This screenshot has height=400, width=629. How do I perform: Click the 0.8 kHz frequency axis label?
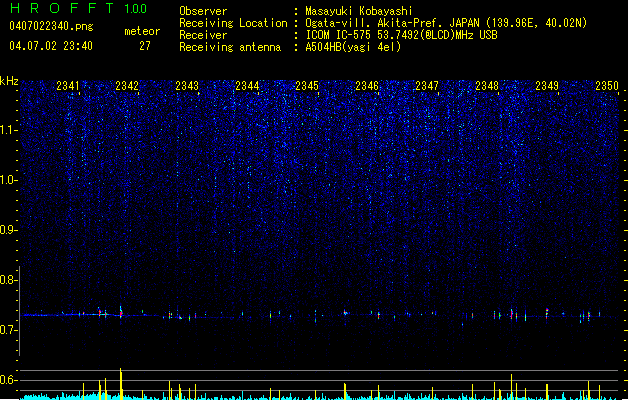coord(9,280)
